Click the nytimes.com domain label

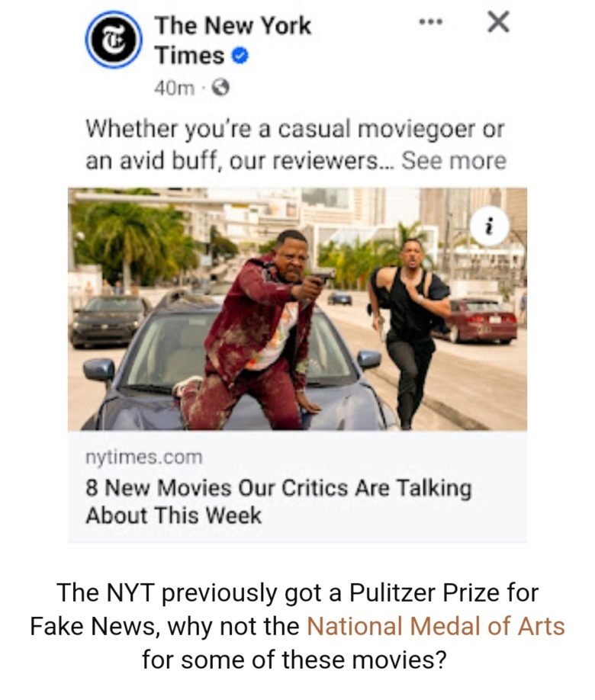[x=144, y=458]
